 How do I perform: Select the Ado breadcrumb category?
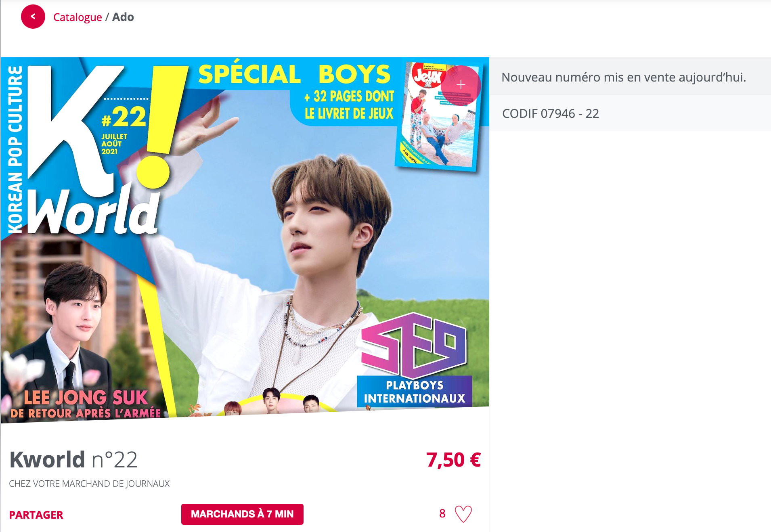point(123,17)
